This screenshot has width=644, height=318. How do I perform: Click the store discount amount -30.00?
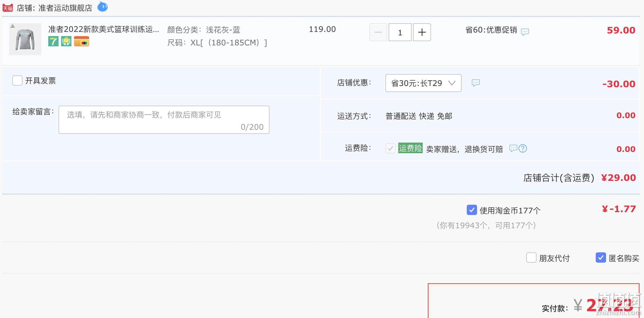(619, 84)
